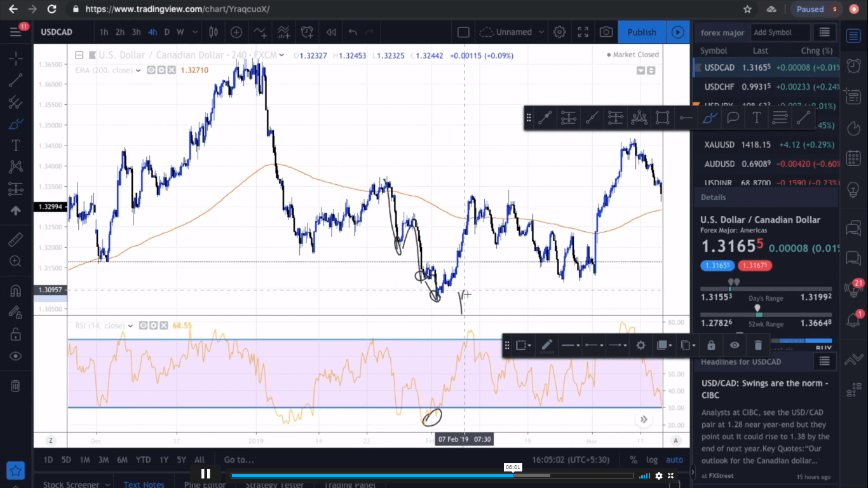Undo the last chart action
868x488 pixels.
pyautogui.click(x=353, y=32)
